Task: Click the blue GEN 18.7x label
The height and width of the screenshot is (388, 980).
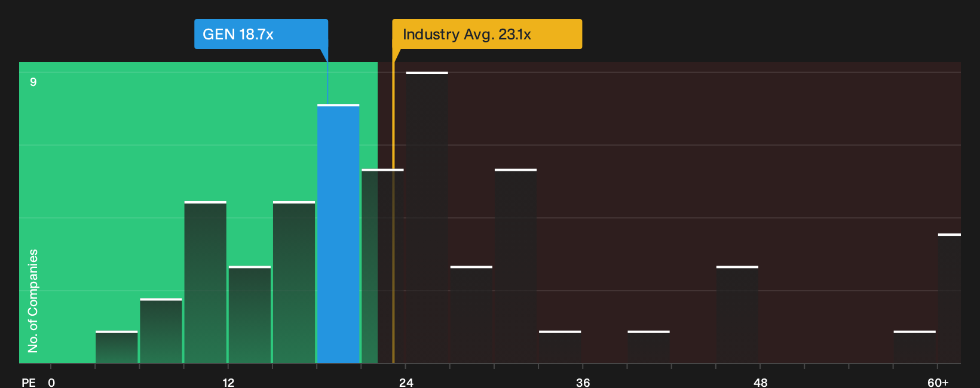Action: click(261, 34)
